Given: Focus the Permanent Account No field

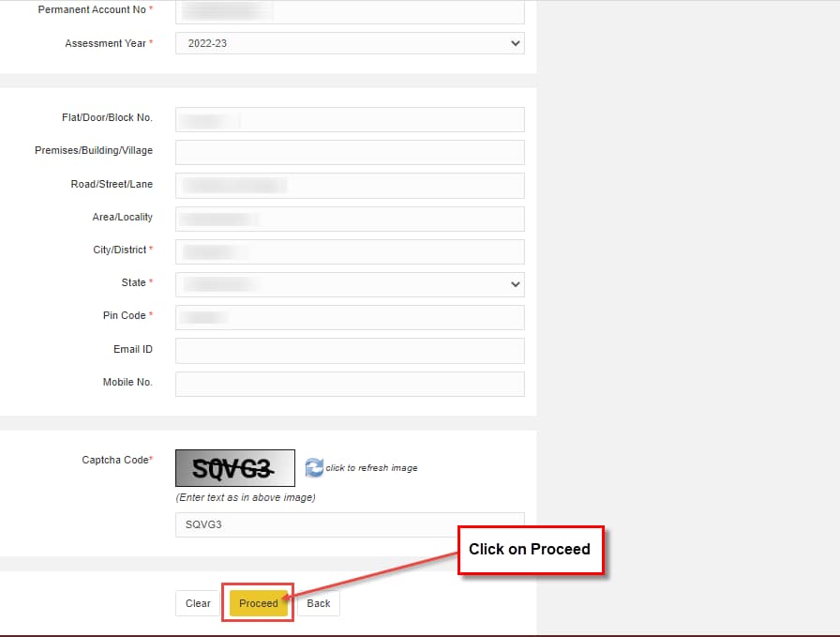Looking at the screenshot, I should coord(350,11).
